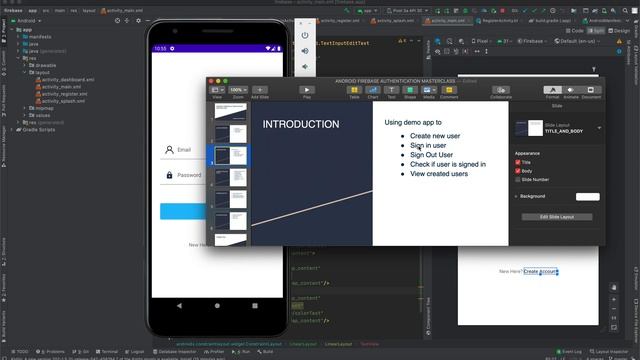The image size is (640, 360).
Task: Click the Email field in the emulator
Action: (x=184, y=150)
